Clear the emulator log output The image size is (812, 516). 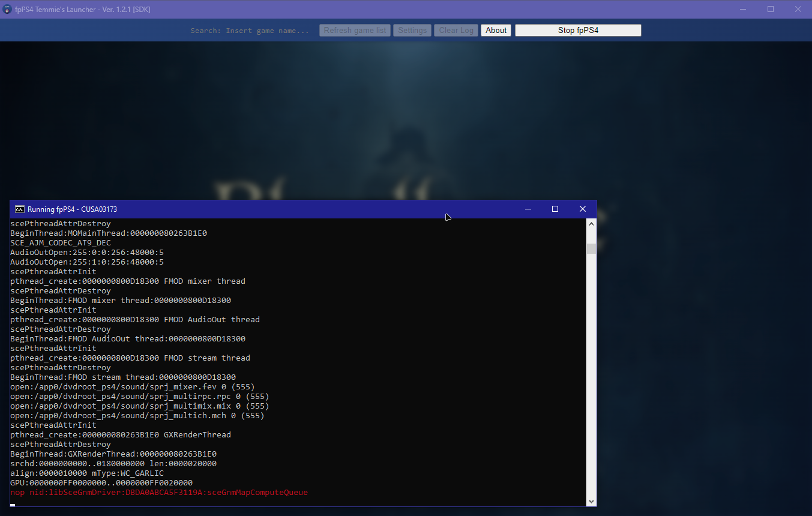coord(456,30)
